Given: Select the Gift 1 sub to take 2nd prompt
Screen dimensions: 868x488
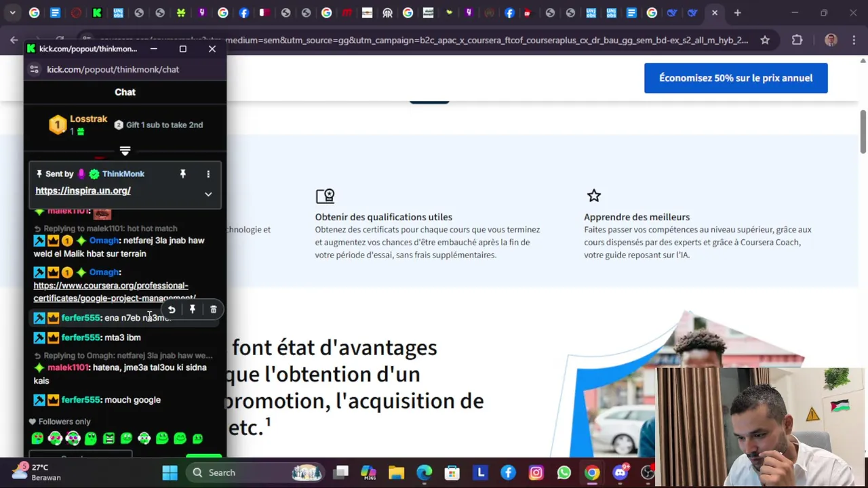Looking at the screenshot, I should [x=158, y=125].
